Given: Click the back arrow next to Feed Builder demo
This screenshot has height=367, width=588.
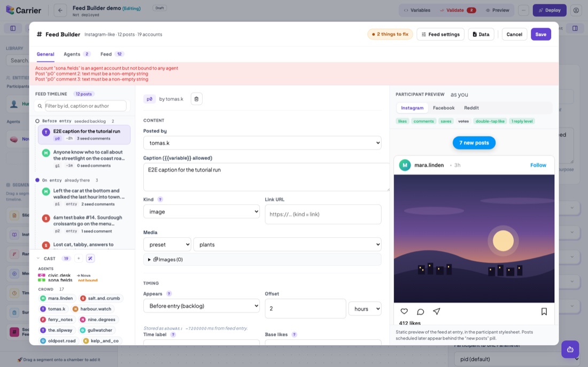Looking at the screenshot, I should (60, 11).
